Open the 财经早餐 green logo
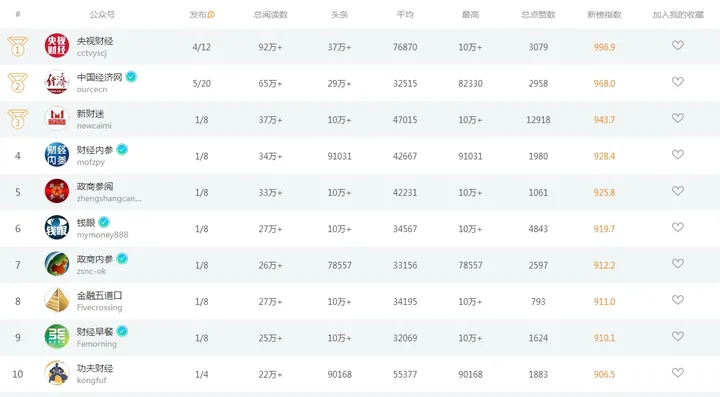This screenshot has height=397, width=720. (x=56, y=336)
